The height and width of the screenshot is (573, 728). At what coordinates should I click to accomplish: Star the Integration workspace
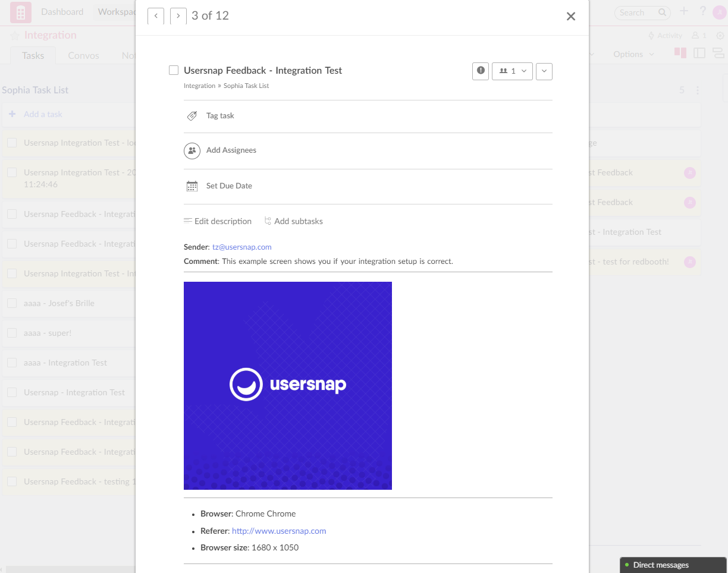tap(15, 36)
